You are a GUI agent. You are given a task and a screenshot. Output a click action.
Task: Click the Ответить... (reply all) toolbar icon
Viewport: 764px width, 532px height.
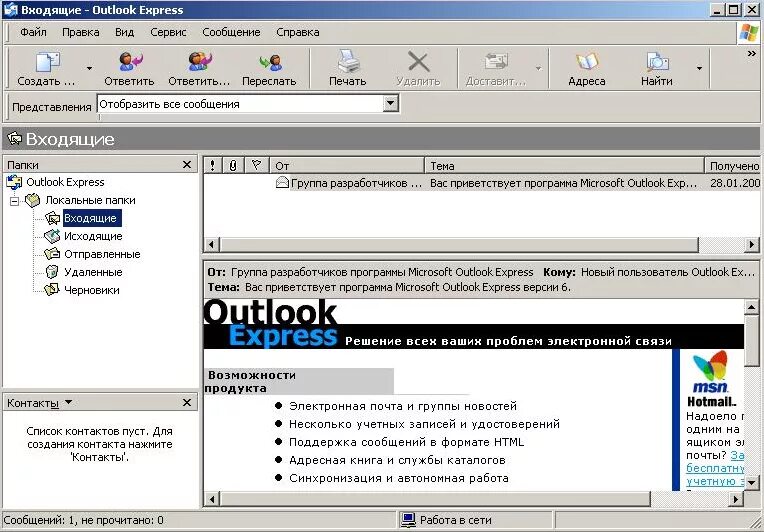[x=200, y=61]
